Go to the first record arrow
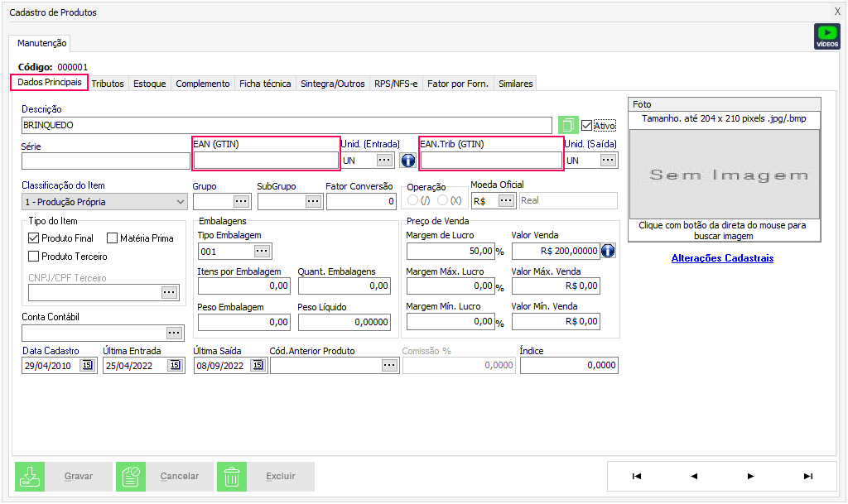Viewport: 848px width, 504px height. point(637,476)
